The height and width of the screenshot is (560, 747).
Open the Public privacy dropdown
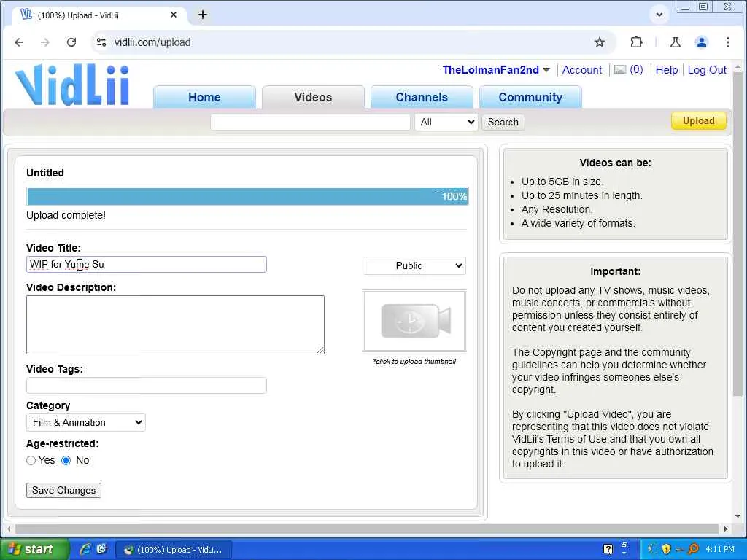[414, 265]
